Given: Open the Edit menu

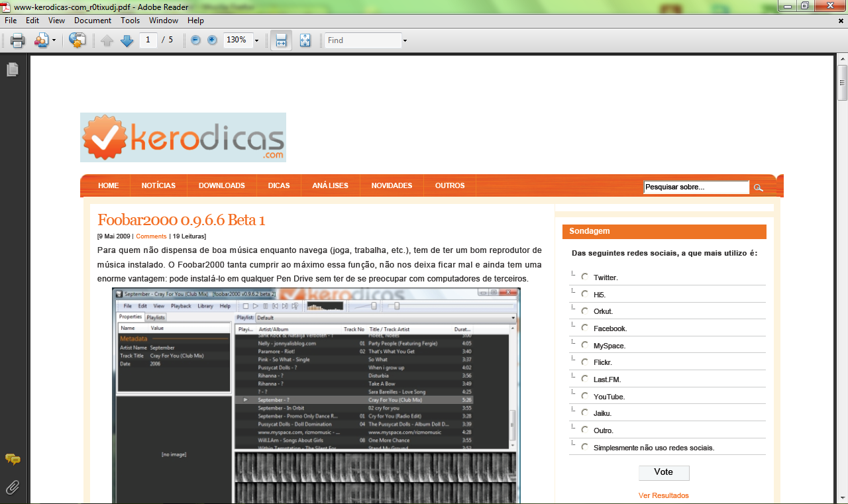Looking at the screenshot, I should point(32,21).
